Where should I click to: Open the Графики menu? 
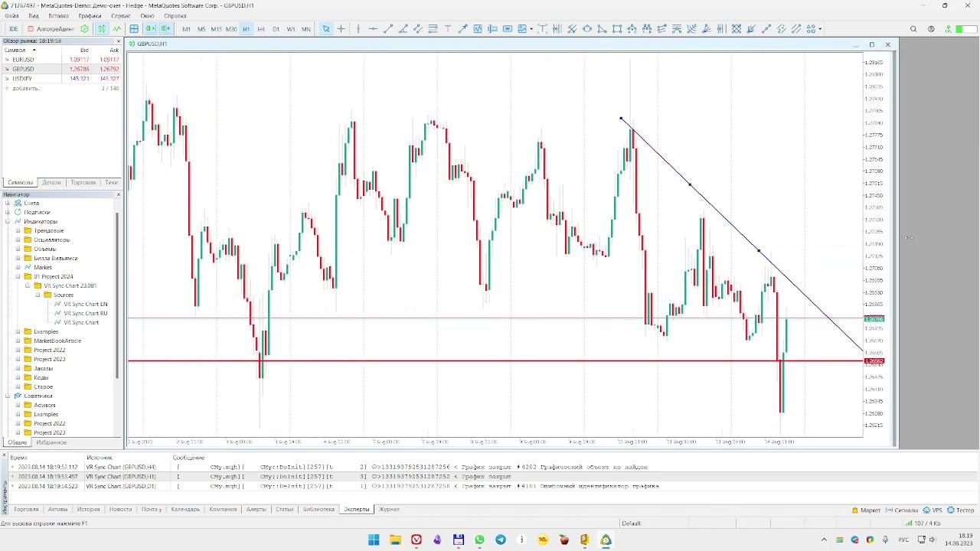coord(90,15)
